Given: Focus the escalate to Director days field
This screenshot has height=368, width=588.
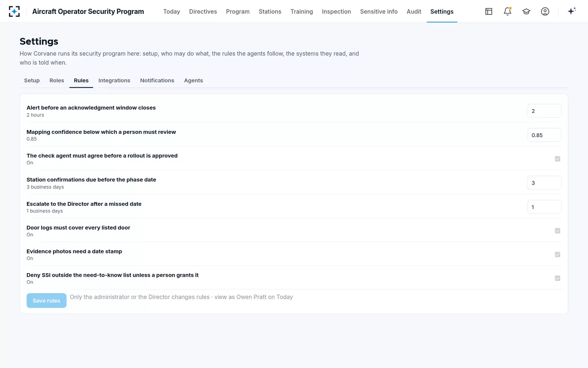Looking at the screenshot, I should pos(544,207).
